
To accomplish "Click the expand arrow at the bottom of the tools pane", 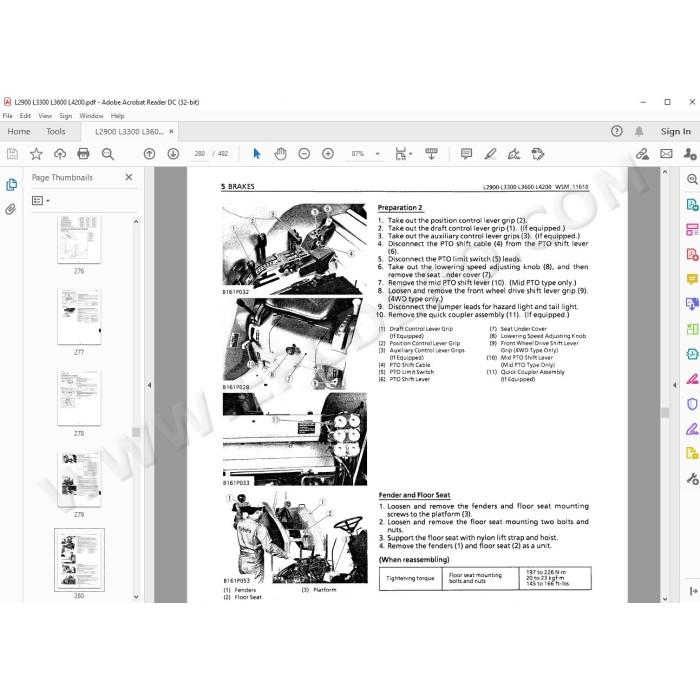I will (x=693, y=591).
